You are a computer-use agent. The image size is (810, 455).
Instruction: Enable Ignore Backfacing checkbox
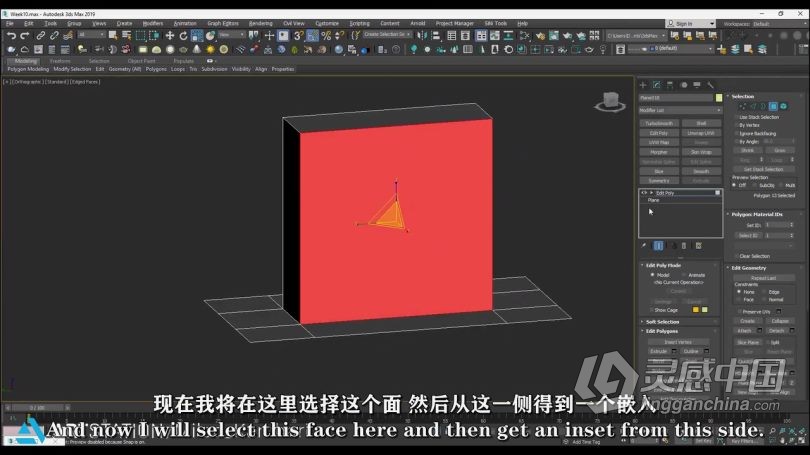coord(737,133)
